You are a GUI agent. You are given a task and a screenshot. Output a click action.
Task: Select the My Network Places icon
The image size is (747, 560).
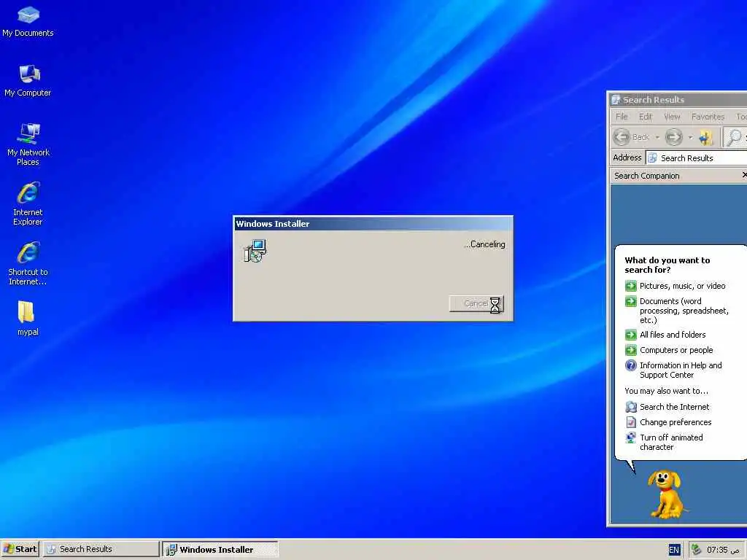tap(28, 145)
